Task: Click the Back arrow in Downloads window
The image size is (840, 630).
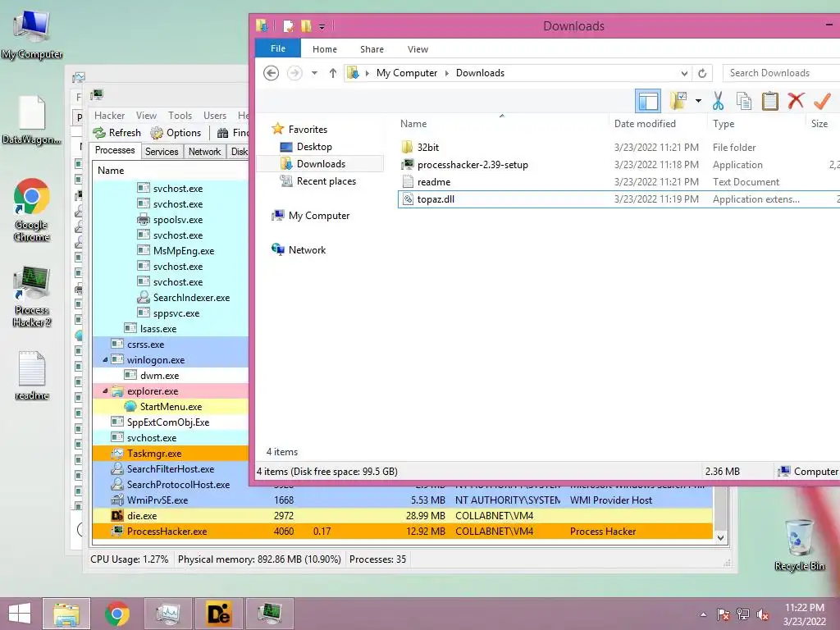Action: click(x=271, y=73)
